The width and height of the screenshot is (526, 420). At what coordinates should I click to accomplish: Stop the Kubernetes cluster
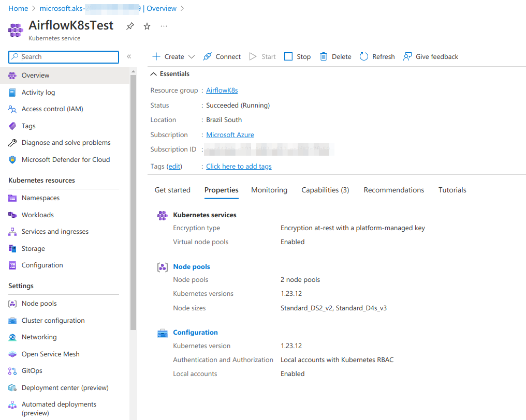pos(298,57)
